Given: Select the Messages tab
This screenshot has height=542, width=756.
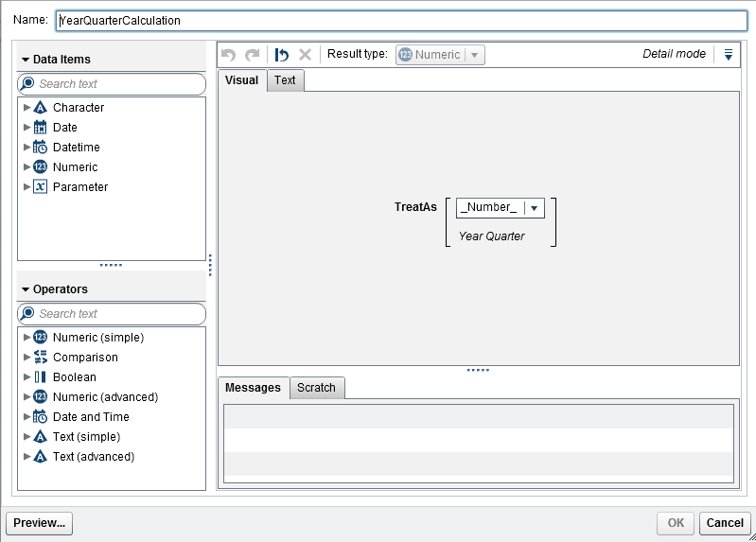Looking at the screenshot, I should pyautogui.click(x=254, y=388).
